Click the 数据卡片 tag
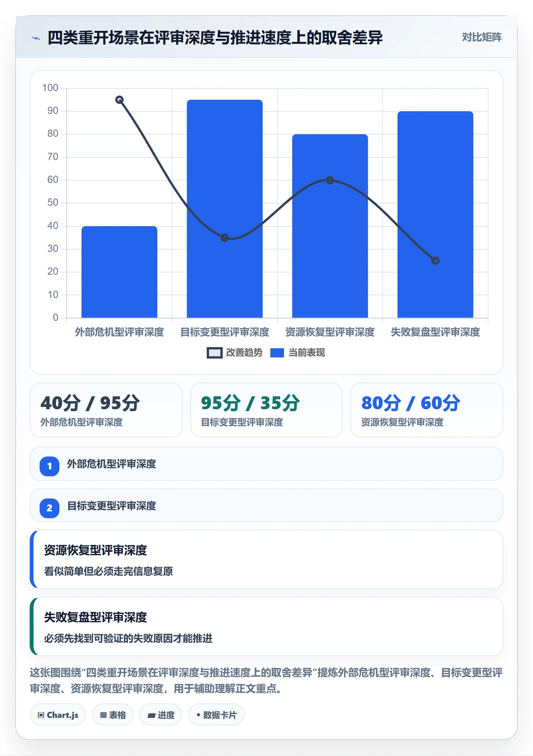 pos(216,715)
